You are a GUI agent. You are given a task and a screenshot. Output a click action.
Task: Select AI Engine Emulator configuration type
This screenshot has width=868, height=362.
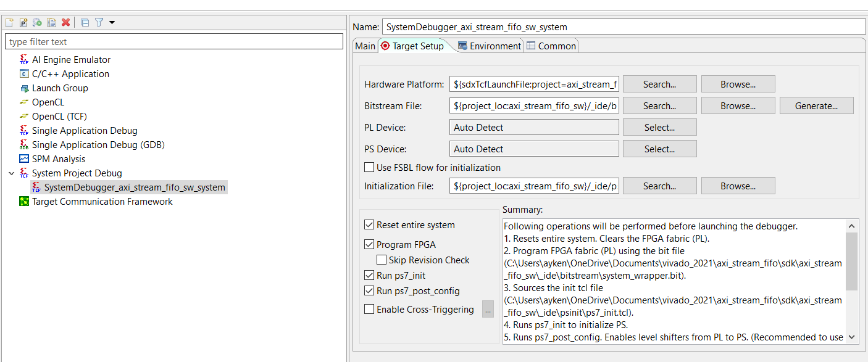pyautogui.click(x=71, y=60)
